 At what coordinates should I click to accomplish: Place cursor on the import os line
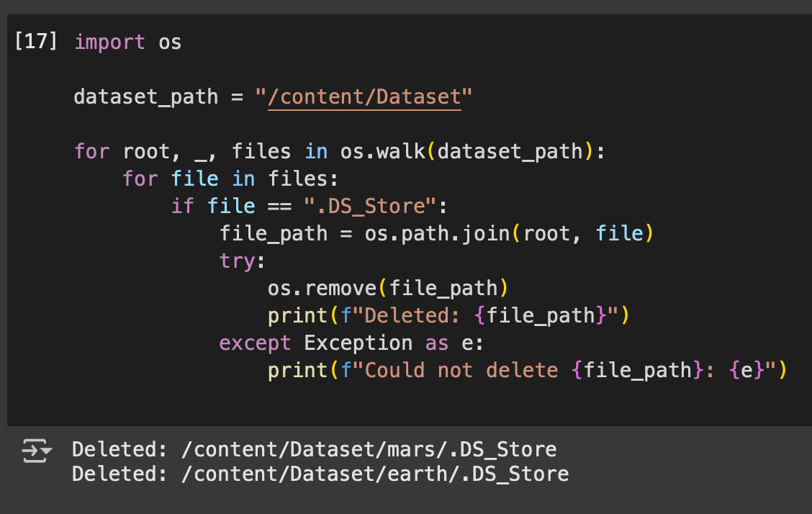[128, 42]
